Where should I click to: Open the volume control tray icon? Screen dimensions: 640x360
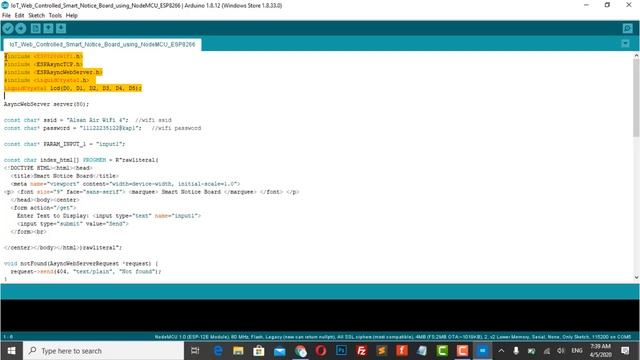pyautogui.click(x=561, y=351)
